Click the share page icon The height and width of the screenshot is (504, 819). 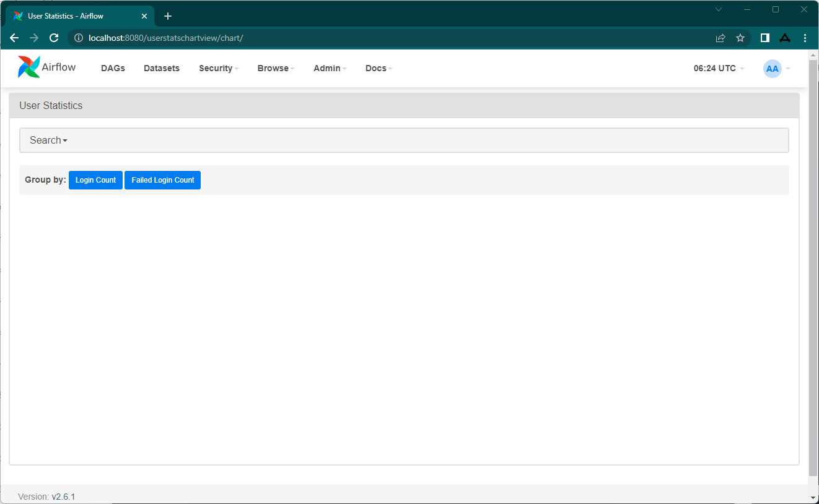coord(720,38)
